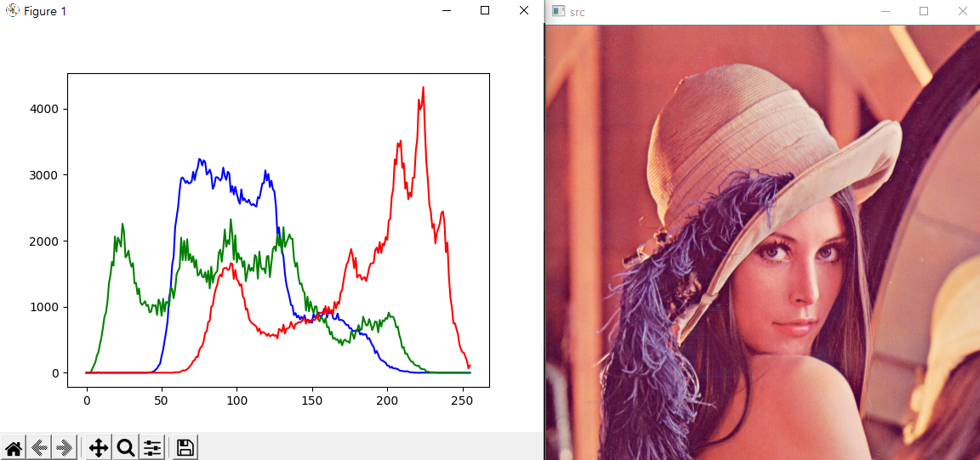
Task: Save the figure with floppy disk icon
Action: tap(185, 447)
